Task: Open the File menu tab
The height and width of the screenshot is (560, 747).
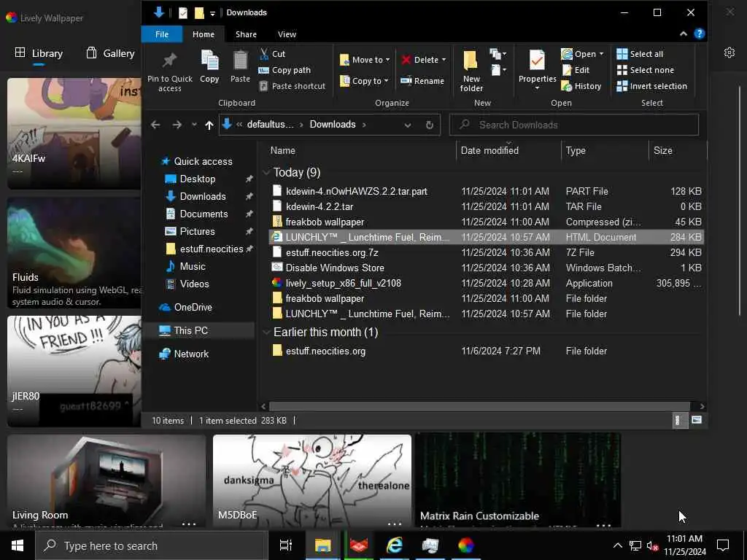Action: click(161, 34)
